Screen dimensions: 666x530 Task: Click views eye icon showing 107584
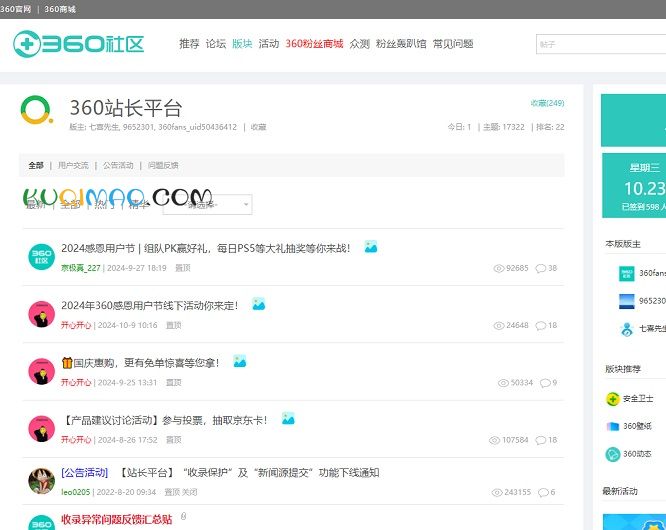494,440
